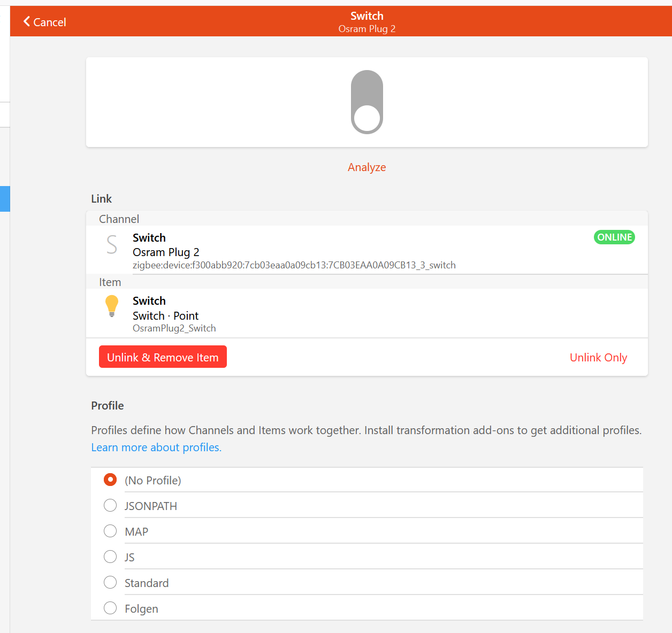Click the Analyze link

click(x=366, y=167)
